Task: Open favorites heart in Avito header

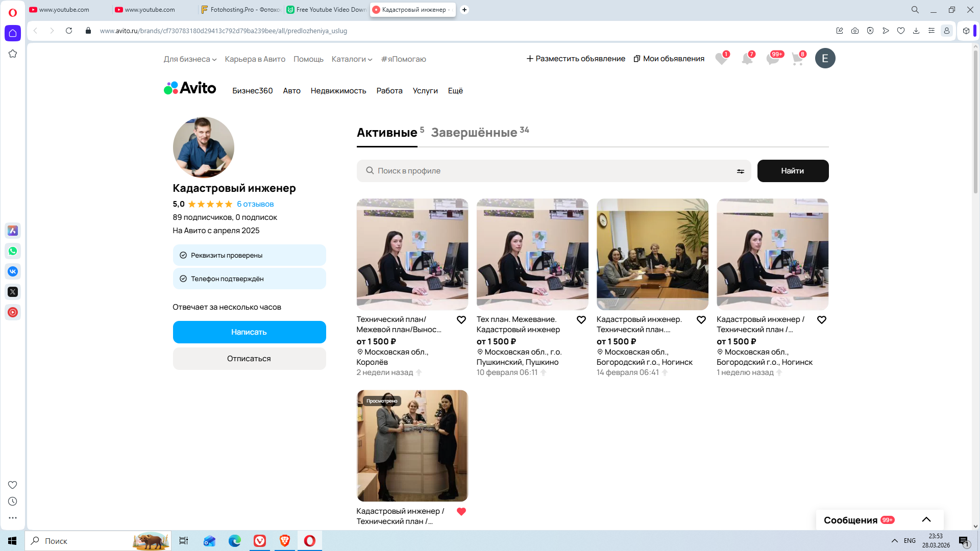Action: [x=721, y=59]
